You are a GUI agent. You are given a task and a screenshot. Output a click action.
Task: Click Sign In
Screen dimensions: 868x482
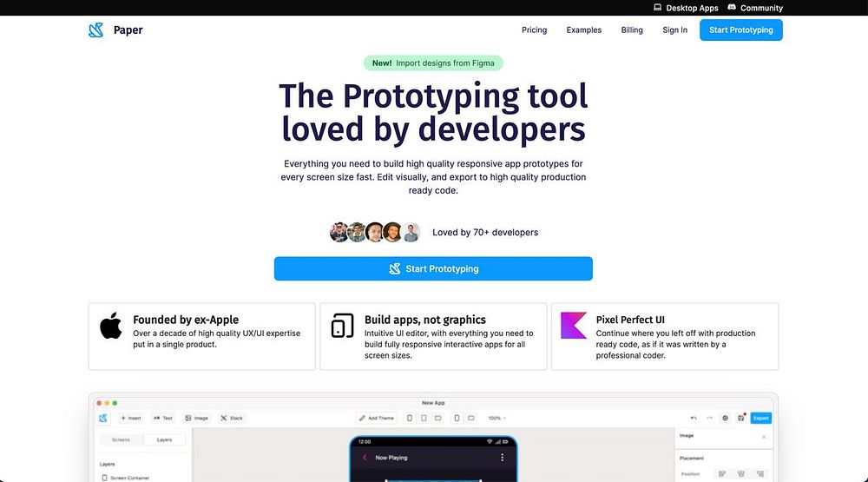click(x=674, y=30)
